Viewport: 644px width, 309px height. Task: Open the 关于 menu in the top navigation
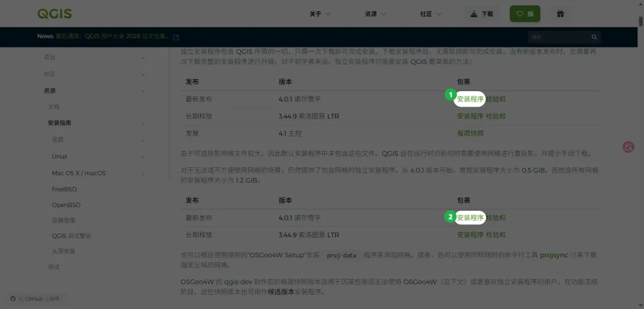(x=320, y=14)
